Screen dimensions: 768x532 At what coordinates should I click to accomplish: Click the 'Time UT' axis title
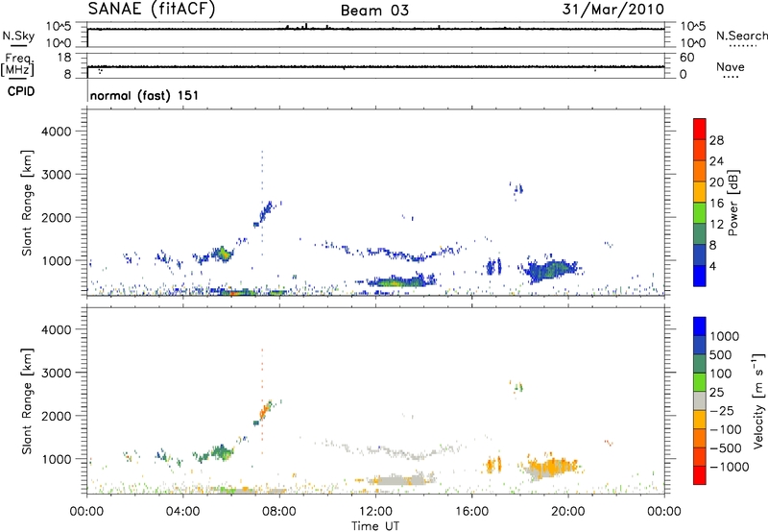point(375,526)
